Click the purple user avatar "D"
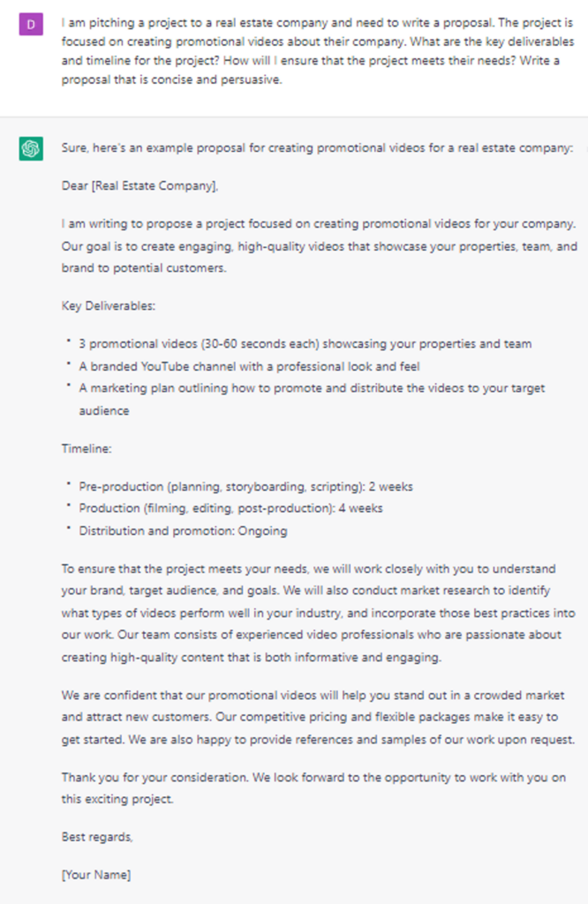 (30, 24)
